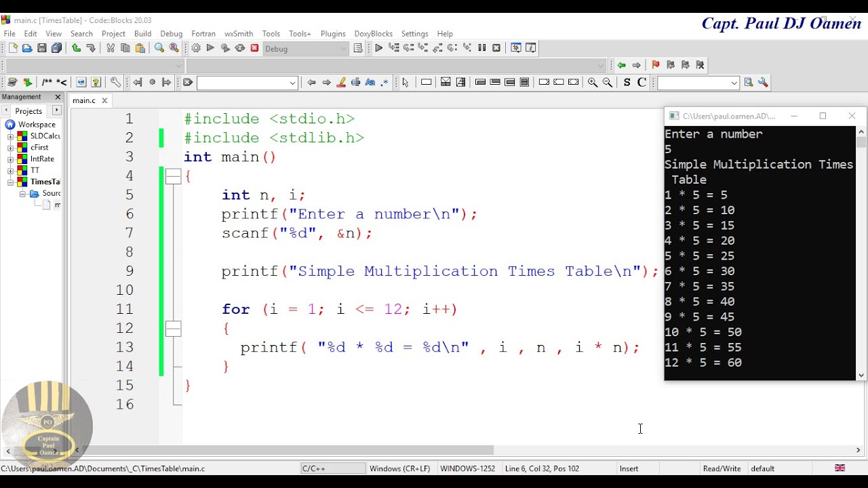The width and height of the screenshot is (868, 488).
Task: Collapse the TimesTable project tree node
Action: pos(11,182)
